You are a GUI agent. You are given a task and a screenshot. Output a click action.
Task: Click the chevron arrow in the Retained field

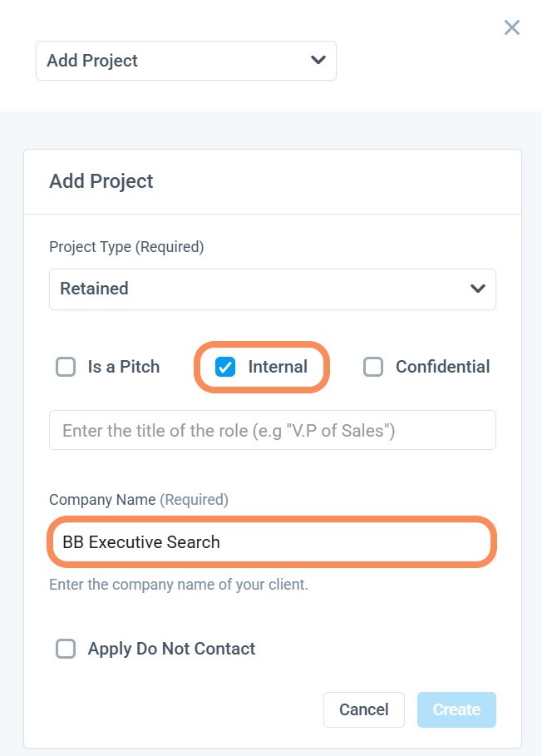tap(477, 289)
